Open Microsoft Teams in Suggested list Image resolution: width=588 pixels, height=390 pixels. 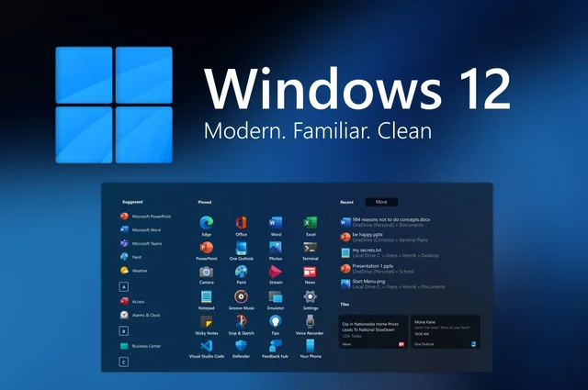(141, 243)
